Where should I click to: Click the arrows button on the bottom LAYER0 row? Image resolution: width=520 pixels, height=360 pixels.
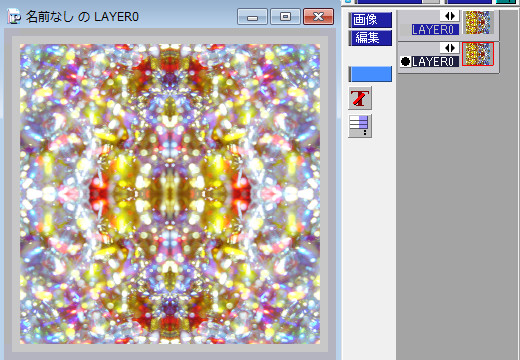point(450,48)
